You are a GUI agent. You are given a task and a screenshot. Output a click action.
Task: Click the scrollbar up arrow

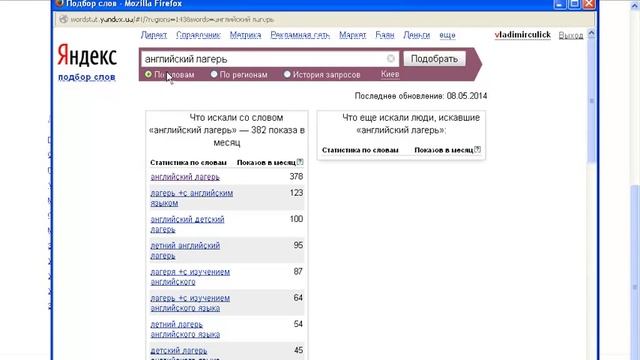592,33
